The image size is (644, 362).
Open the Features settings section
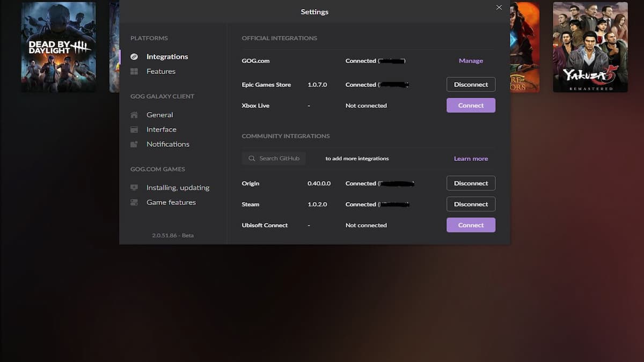tap(161, 71)
